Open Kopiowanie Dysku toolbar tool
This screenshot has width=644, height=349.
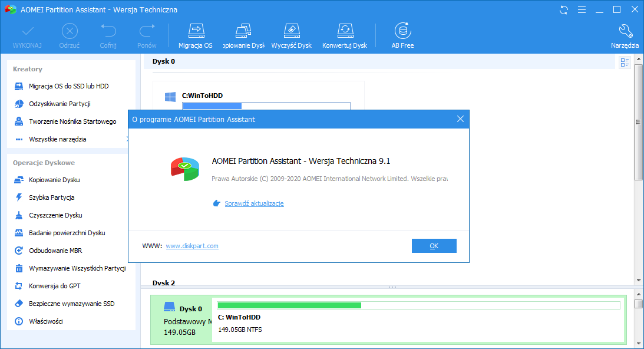pyautogui.click(x=243, y=36)
